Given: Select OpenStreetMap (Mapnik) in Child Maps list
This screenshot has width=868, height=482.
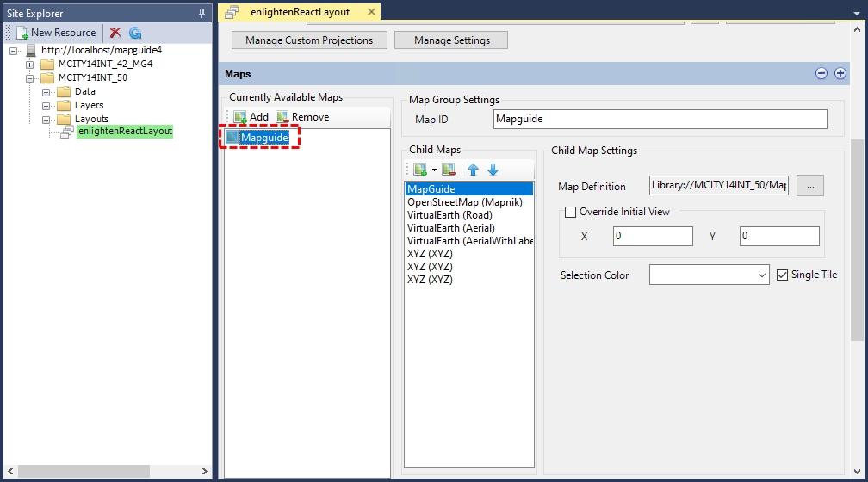Looking at the screenshot, I should point(464,202).
